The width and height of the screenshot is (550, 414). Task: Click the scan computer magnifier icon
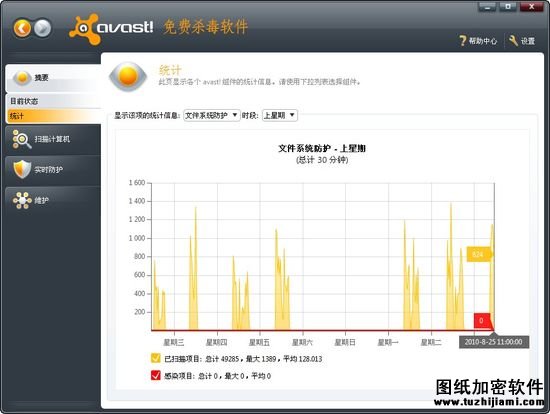coord(21,139)
